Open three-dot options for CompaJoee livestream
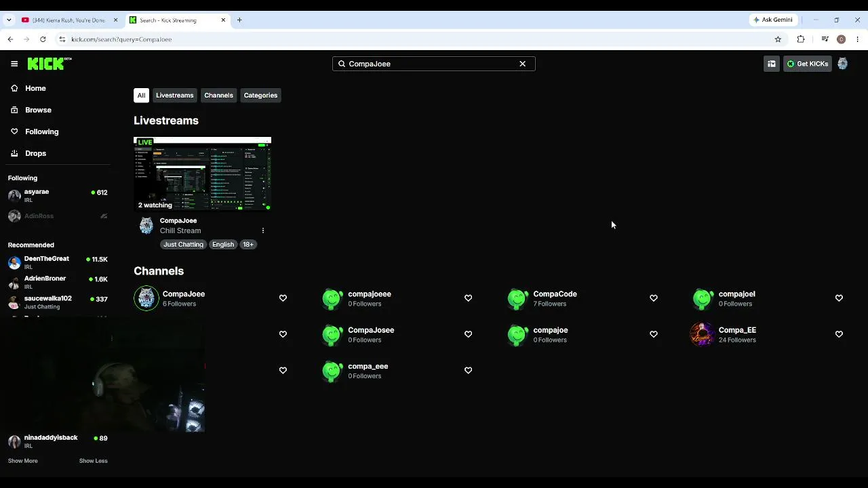The height and width of the screenshot is (488, 868). coord(263,230)
